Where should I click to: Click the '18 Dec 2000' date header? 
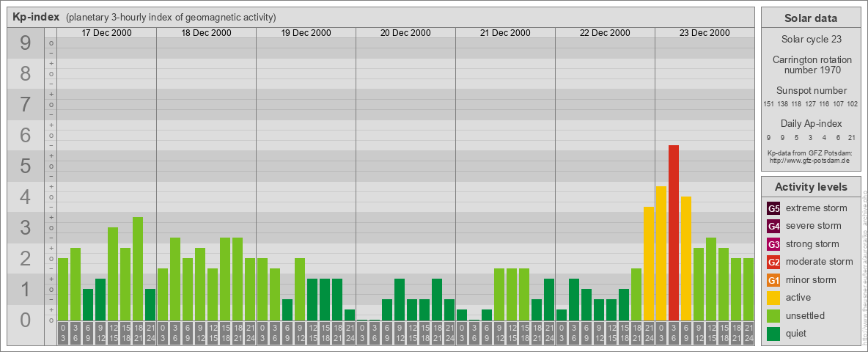coord(207,33)
